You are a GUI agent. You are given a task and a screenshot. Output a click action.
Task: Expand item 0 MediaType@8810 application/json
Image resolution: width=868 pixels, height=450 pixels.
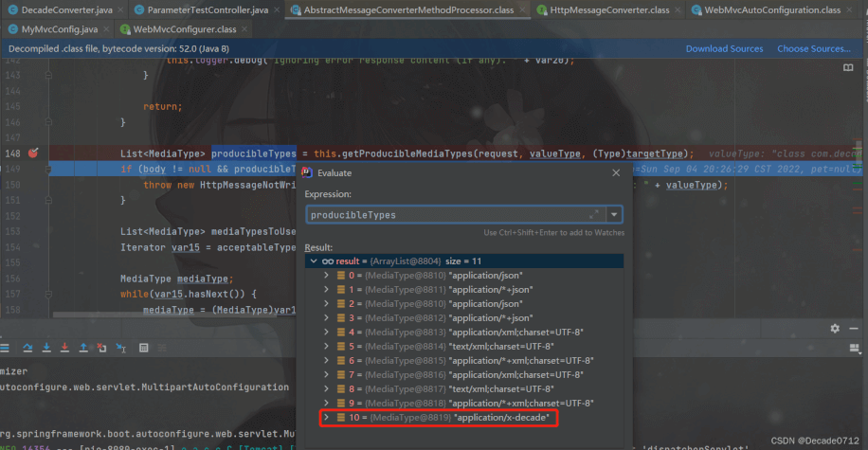tap(326, 275)
